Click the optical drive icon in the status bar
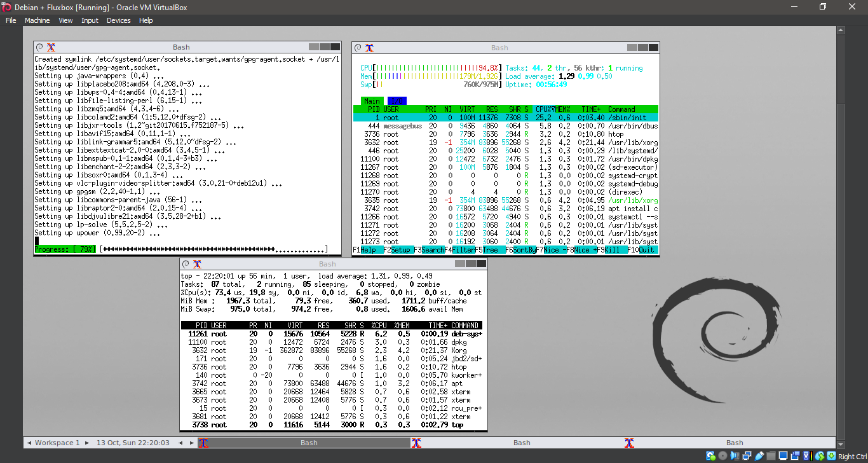Screen dimensions: 868x463 (x=723, y=456)
